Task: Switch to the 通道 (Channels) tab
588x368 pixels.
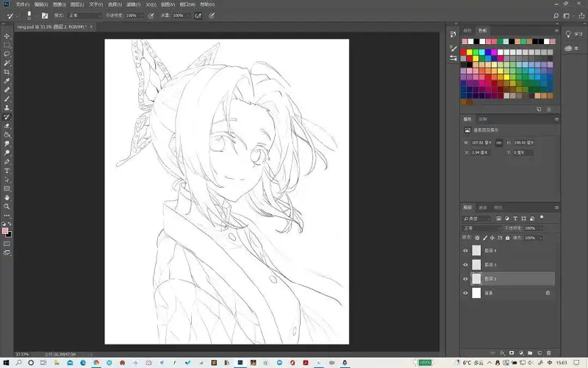Action: pyautogui.click(x=483, y=208)
